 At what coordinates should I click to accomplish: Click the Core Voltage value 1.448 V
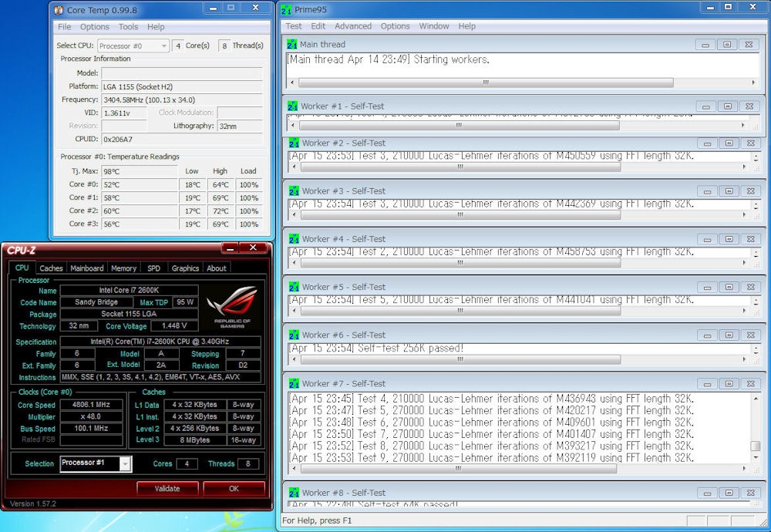(x=174, y=325)
